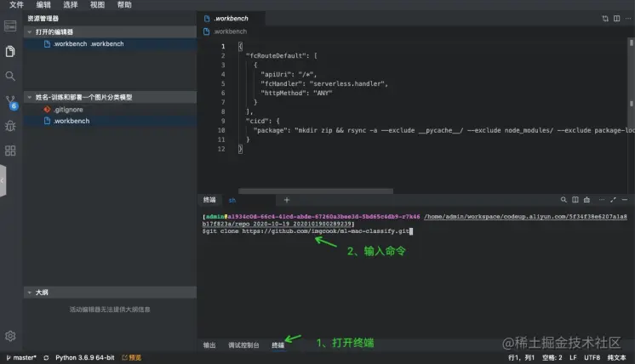Open the 选择 menu

tap(71, 5)
